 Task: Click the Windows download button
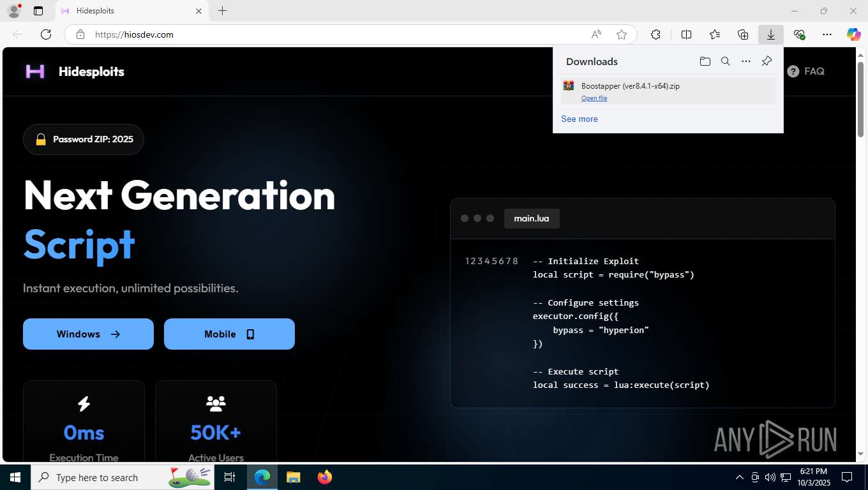[x=88, y=334]
